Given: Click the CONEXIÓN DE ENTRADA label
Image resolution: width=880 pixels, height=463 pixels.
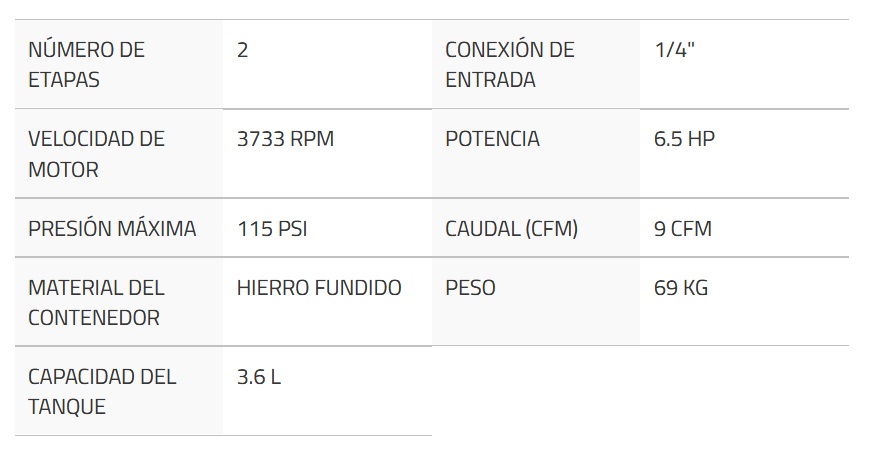Looking at the screenshot, I should [509, 65].
